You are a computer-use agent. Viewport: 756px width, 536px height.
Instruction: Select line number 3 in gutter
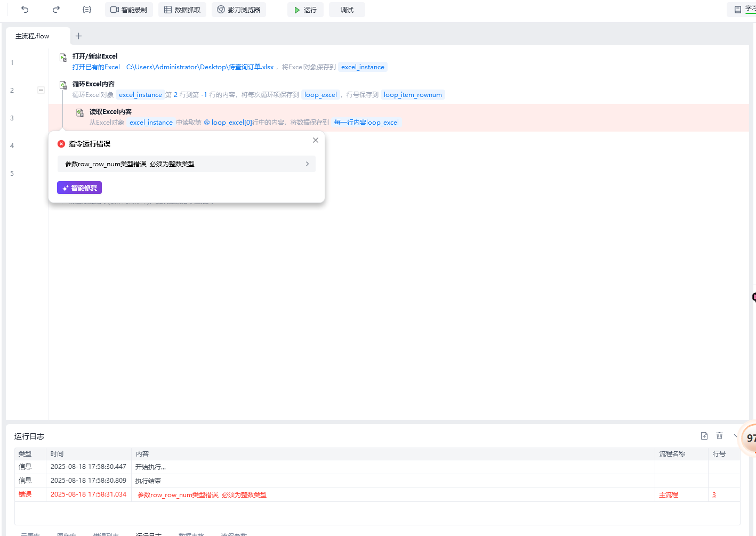pos(12,118)
